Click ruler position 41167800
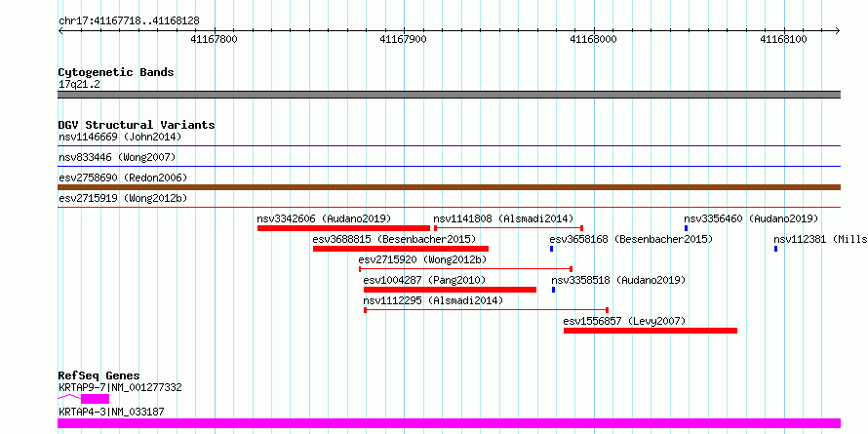The height and width of the screenshot is (434, 868). 214,39
